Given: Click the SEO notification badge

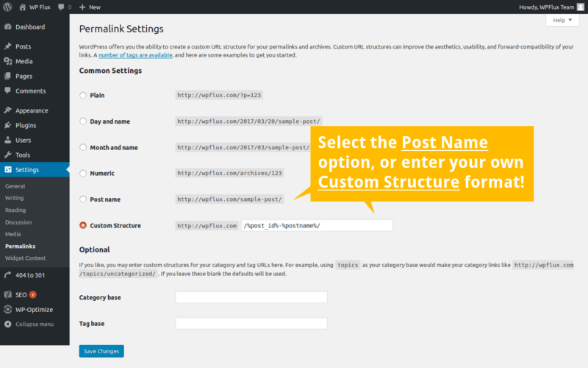Looking at the screenshot, I should [32, 294].
